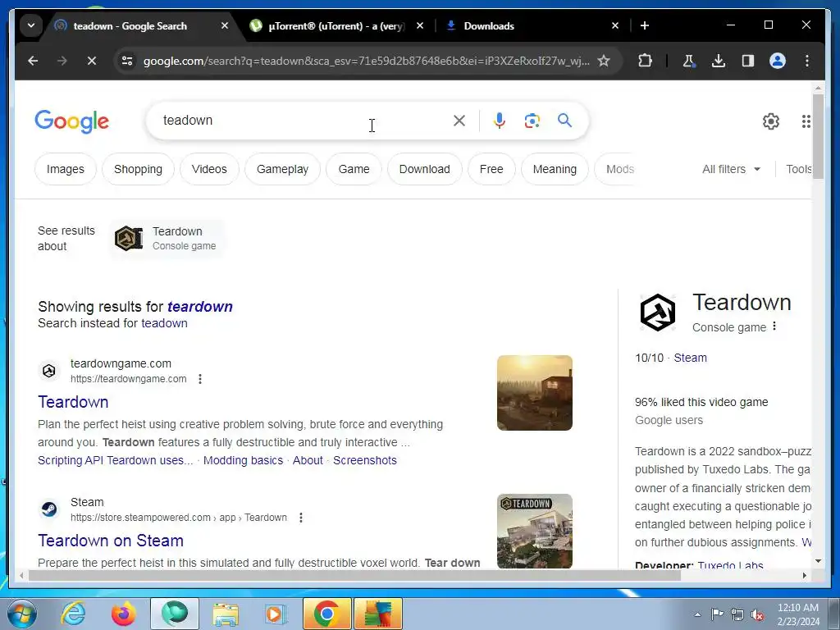
Task: Open Chrome three-dot menu
Action: (x=807, y=61)
